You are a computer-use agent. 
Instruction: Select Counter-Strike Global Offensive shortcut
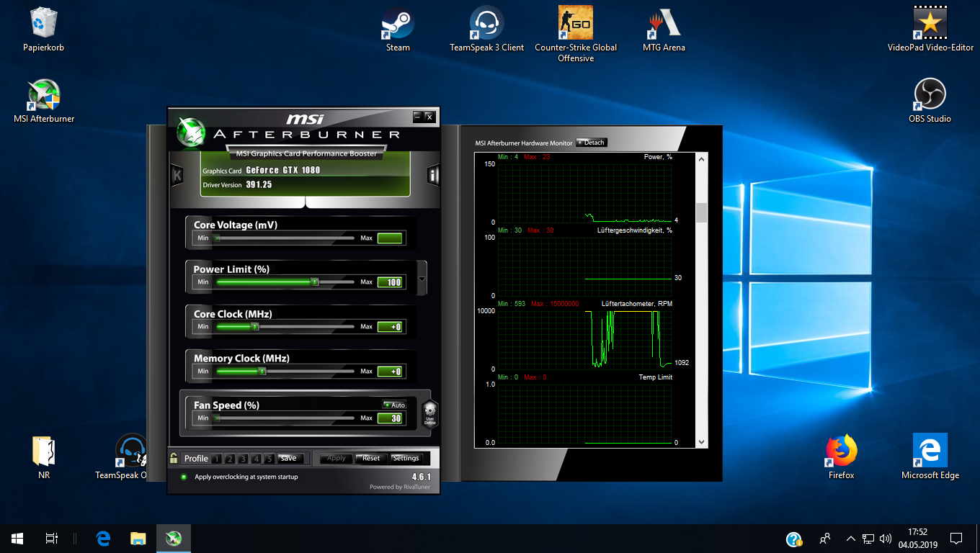point(576,34)
